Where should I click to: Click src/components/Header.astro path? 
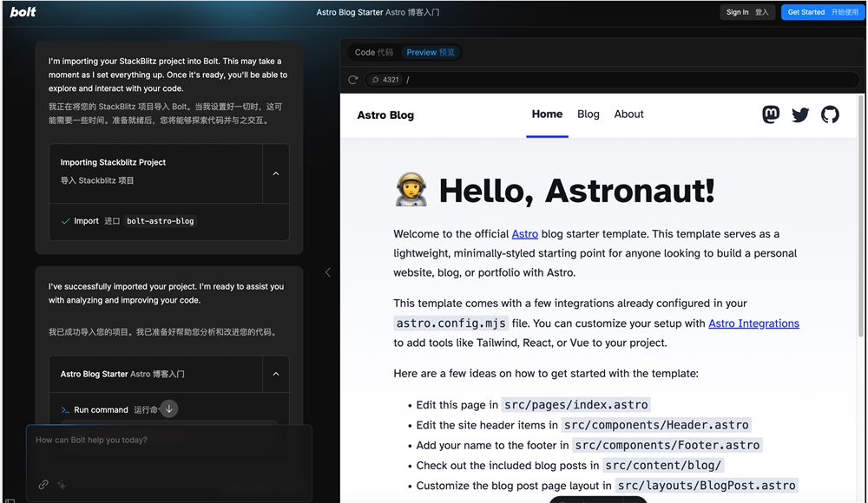656,425
